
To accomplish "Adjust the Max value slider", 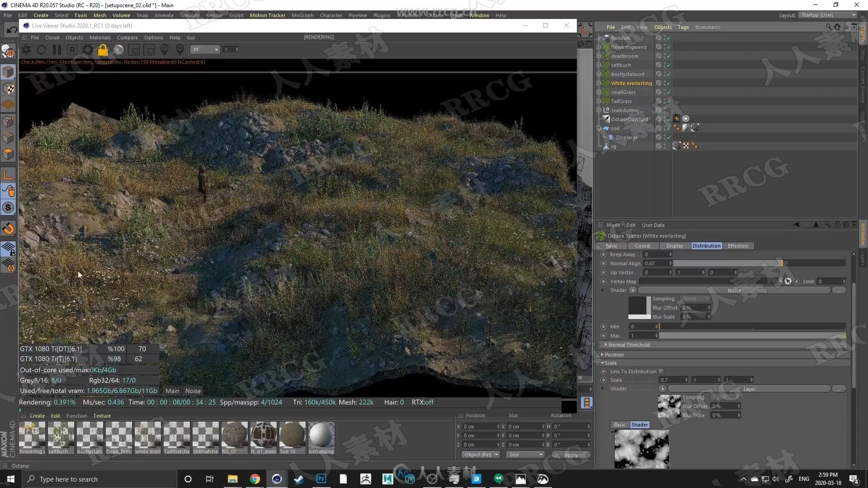I will [x=752, y=336].
